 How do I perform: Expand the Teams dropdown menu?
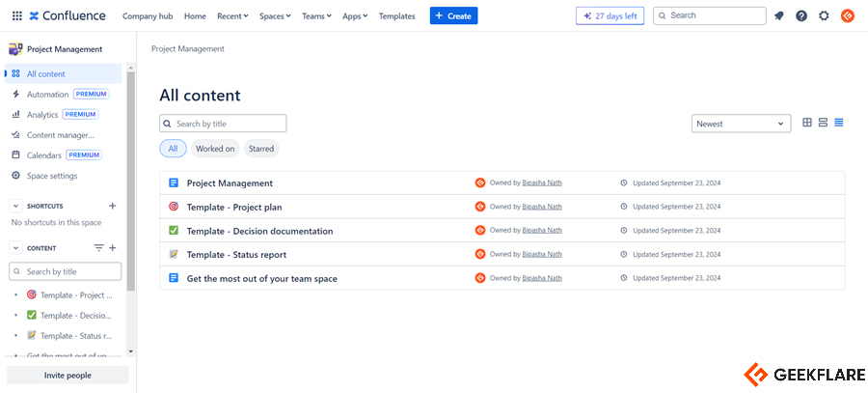(316, 16)
